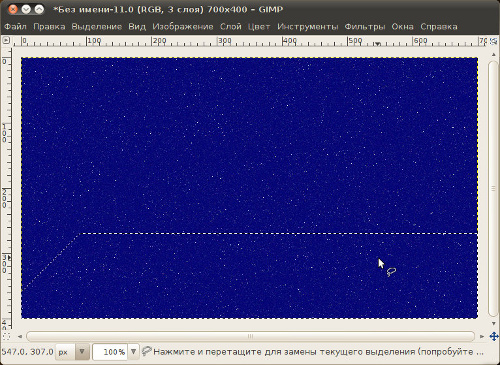Open the Файл menu
Viewport: 500px width, 365px height.
pyautogui.click(x=15, y=27)
